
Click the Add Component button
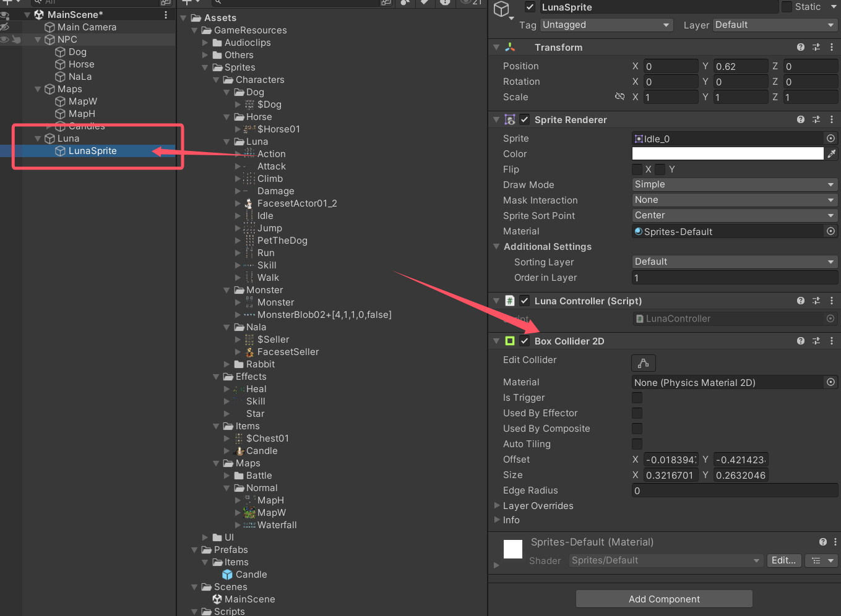tap(664, 599)
